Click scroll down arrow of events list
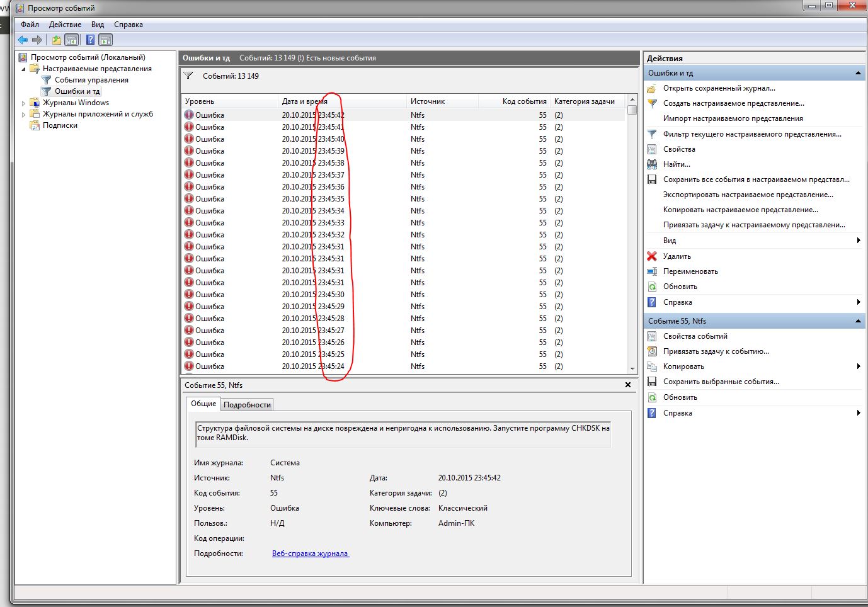The width and height of the screenshot is (868, 607). [x=632, y=368]
